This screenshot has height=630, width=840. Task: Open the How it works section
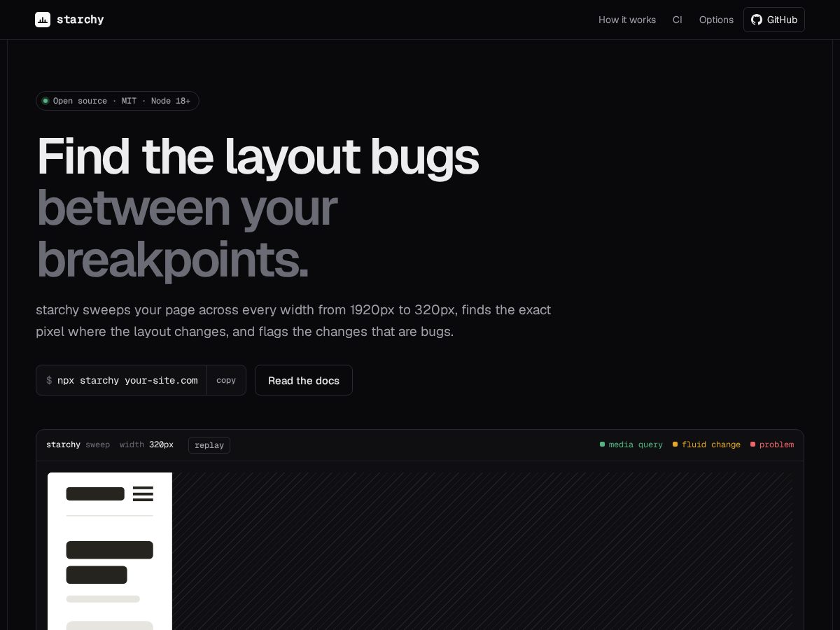(x=627, y=20)
